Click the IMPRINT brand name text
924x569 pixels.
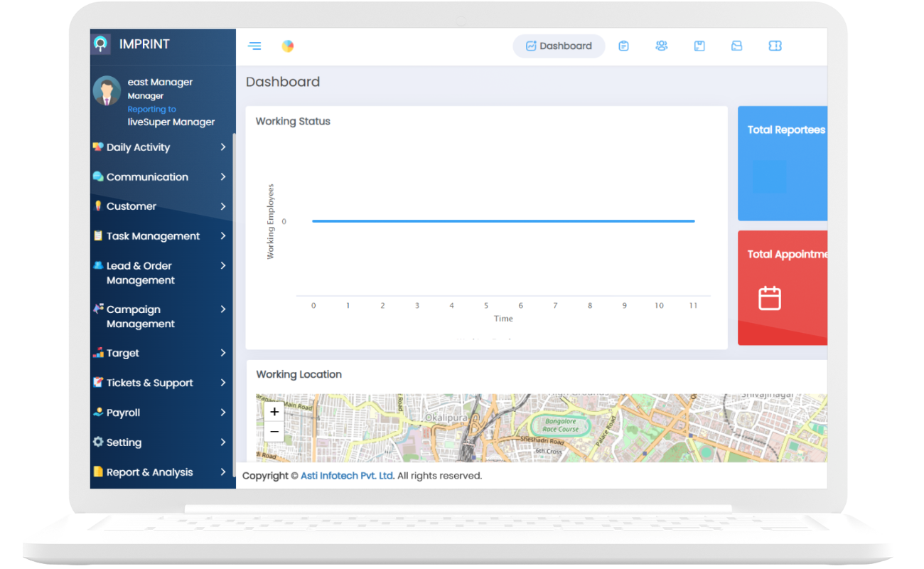pos(144,44)
